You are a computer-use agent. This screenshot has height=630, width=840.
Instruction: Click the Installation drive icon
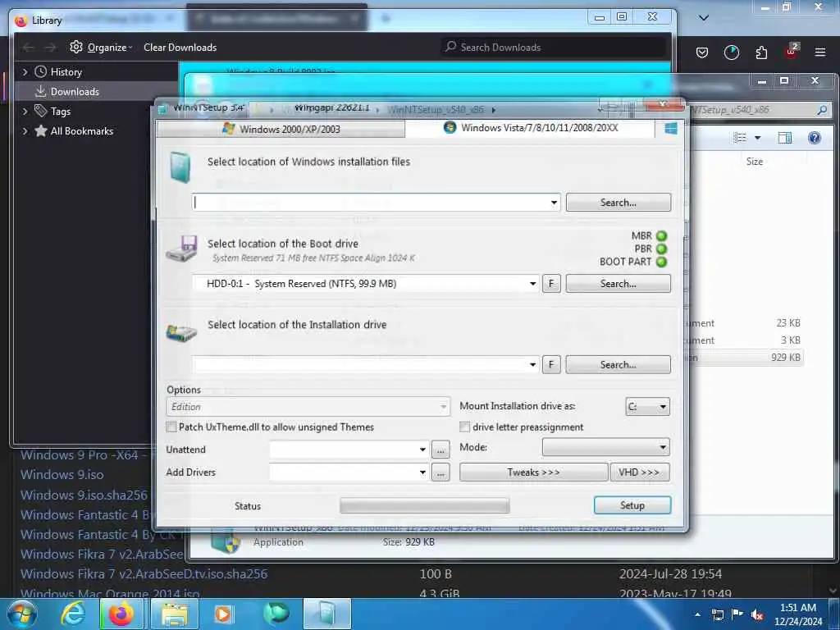[x=181, y=333]
